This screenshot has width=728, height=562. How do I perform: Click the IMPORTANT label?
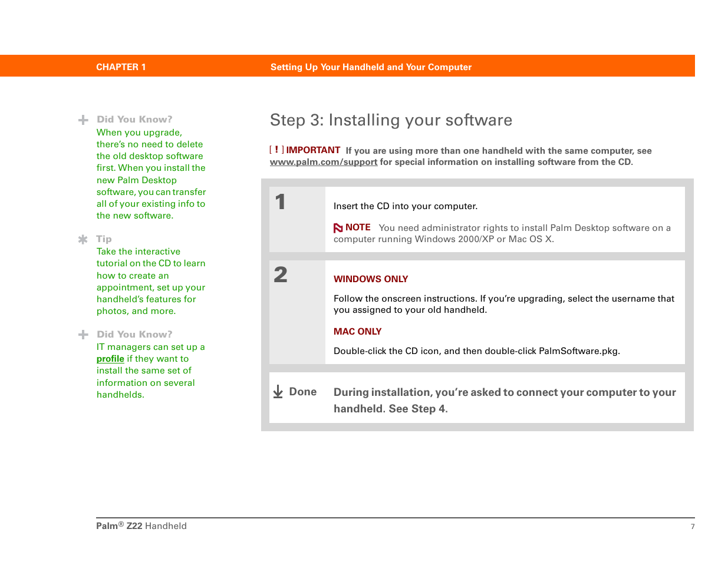[x=313, y=150]
